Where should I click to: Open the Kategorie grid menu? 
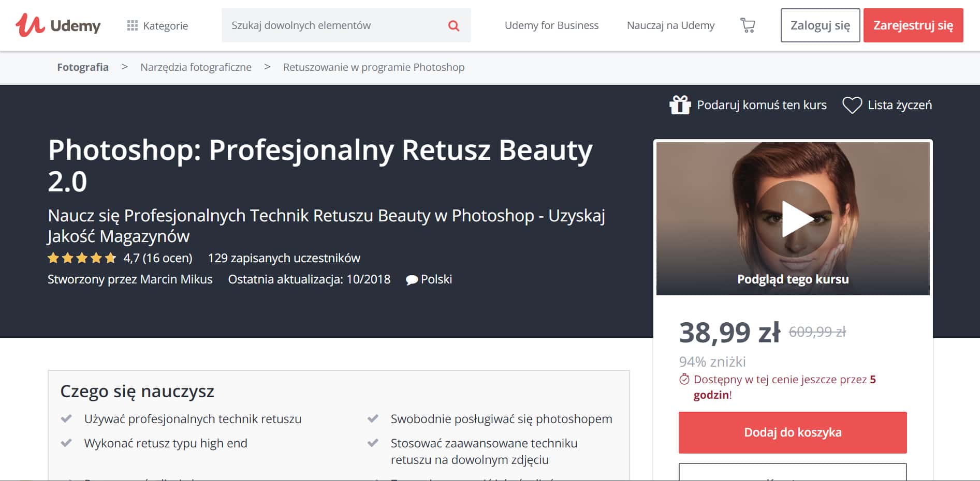[x=157, y=25]
